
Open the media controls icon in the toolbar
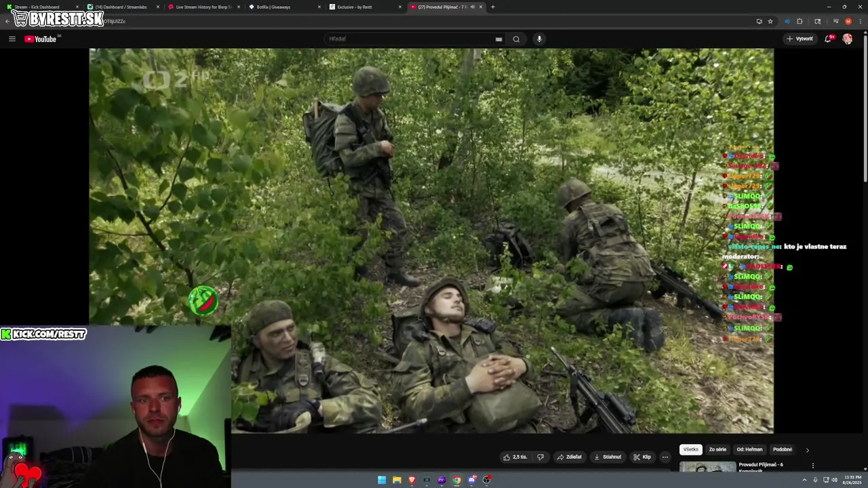click(835, 21)
